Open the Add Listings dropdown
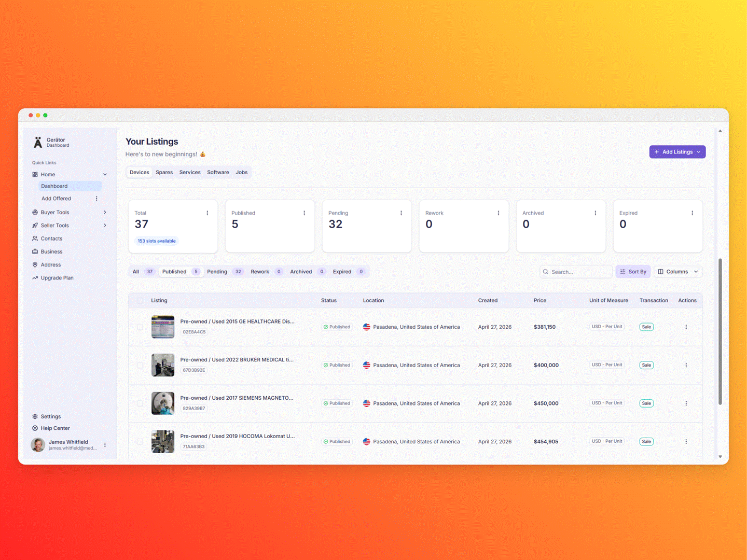This screenshot has height=560, width=747. (x=677, y=152)
